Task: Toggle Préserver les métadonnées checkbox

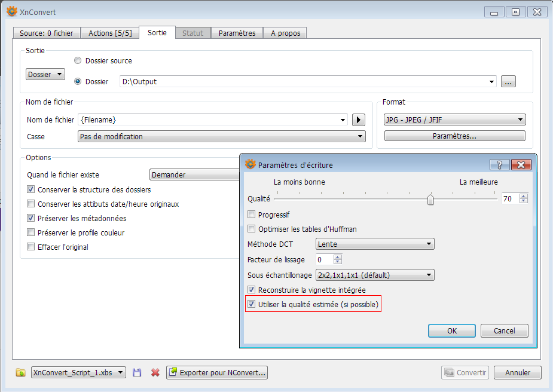Action: click(31, 218)
